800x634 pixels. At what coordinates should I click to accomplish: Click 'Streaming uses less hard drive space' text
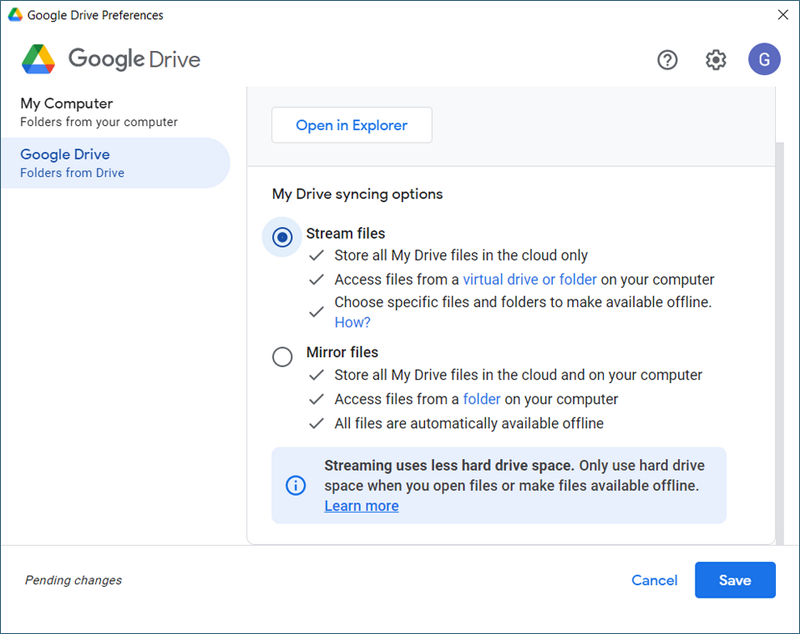click(x=449, y=466)
